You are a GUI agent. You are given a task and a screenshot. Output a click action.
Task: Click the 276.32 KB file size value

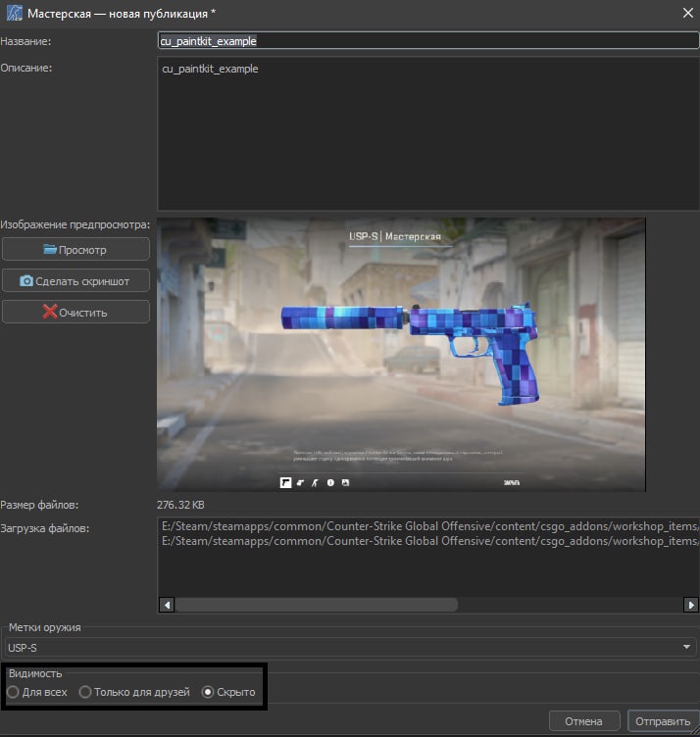[x=180, y=505]
